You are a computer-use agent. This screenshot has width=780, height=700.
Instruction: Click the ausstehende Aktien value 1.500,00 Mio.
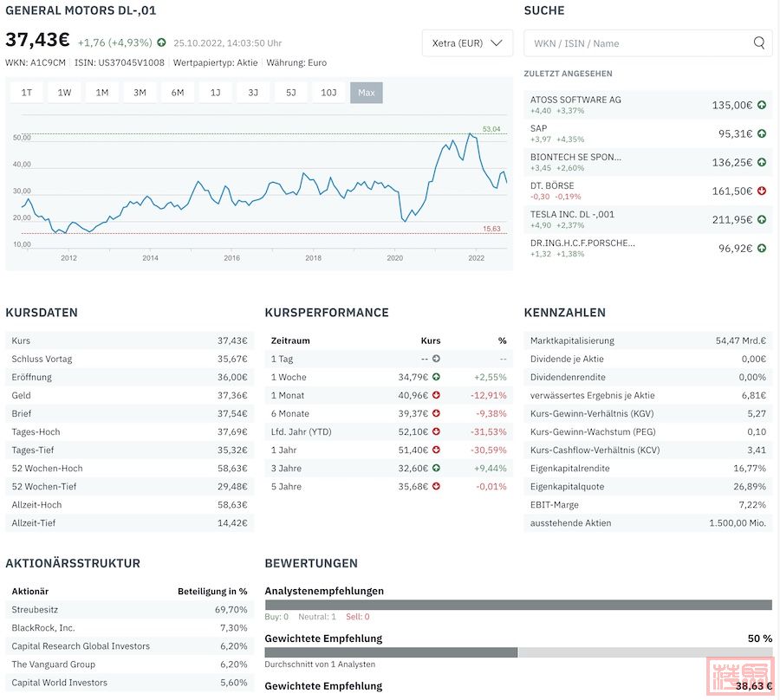(x=738, y=523)
